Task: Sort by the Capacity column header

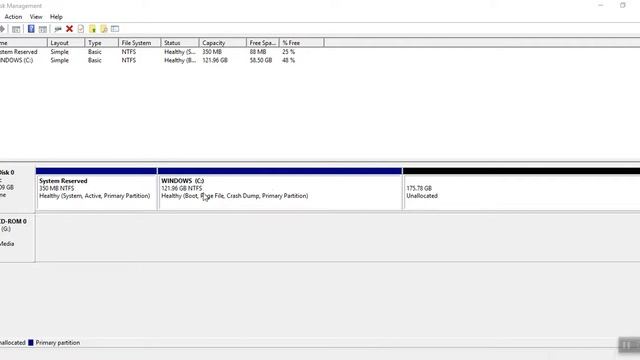Action: pyautogui.click(x=223, y=43)
